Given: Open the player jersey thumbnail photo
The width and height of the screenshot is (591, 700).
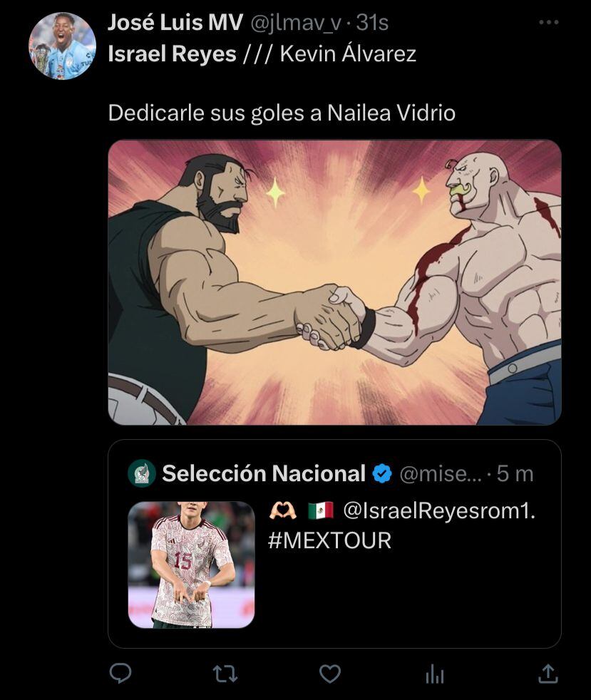Looking at the screenshot, I should click(191, 566).
